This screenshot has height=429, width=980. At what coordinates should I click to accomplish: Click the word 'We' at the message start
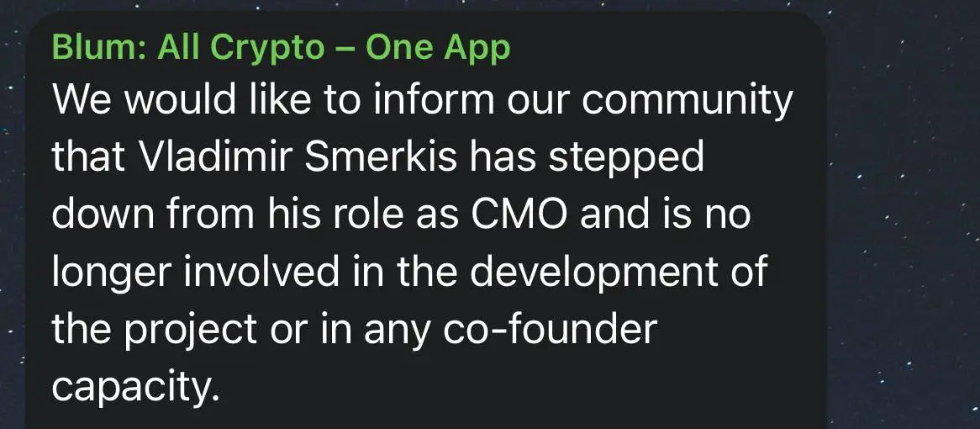click(82, 100)
